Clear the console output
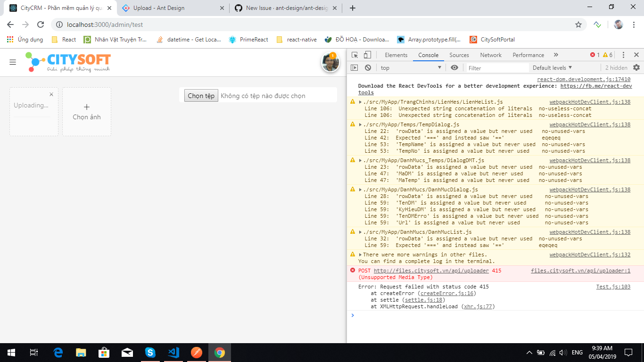This screenshot has width=644, height=362. point(368,68)
